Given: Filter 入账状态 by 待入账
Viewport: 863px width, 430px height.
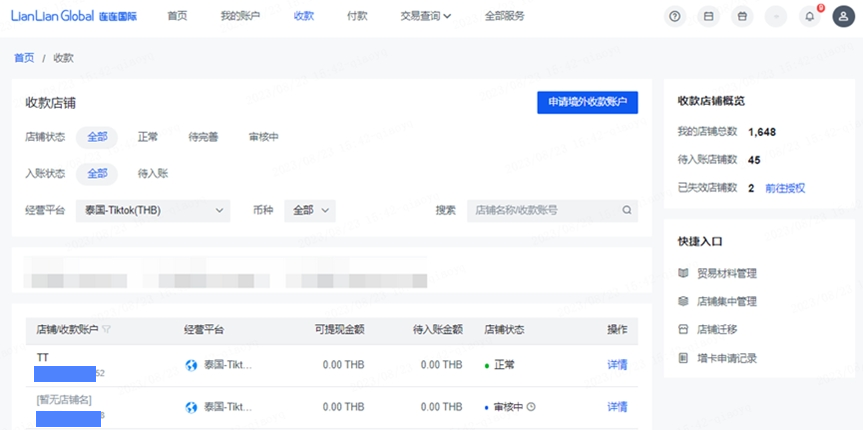Looking at the screenshot, I should tap(152, 174).
